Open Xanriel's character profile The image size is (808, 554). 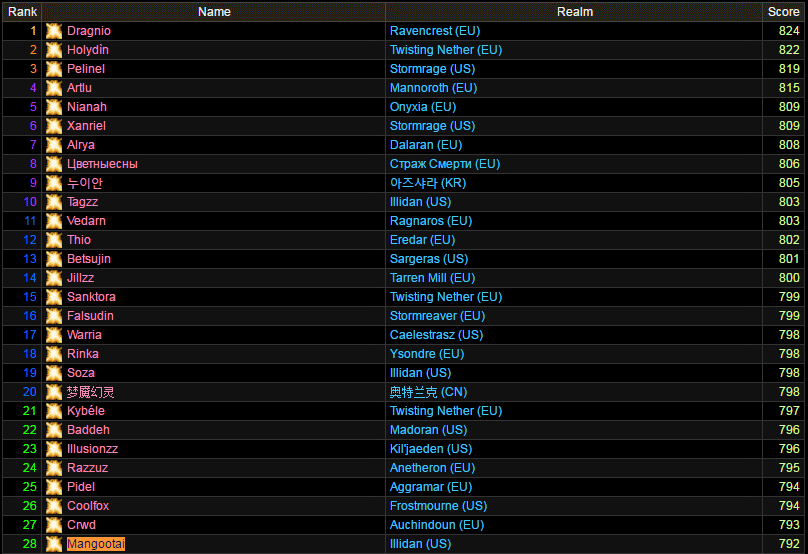coord(86,126)
